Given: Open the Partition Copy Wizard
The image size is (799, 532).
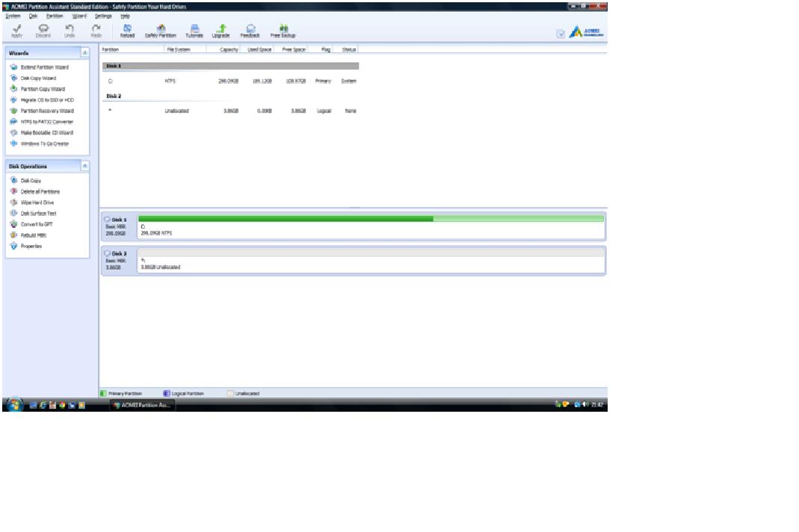Looking at the screenshot, I should pyautogui.click(x=37, y=89).
